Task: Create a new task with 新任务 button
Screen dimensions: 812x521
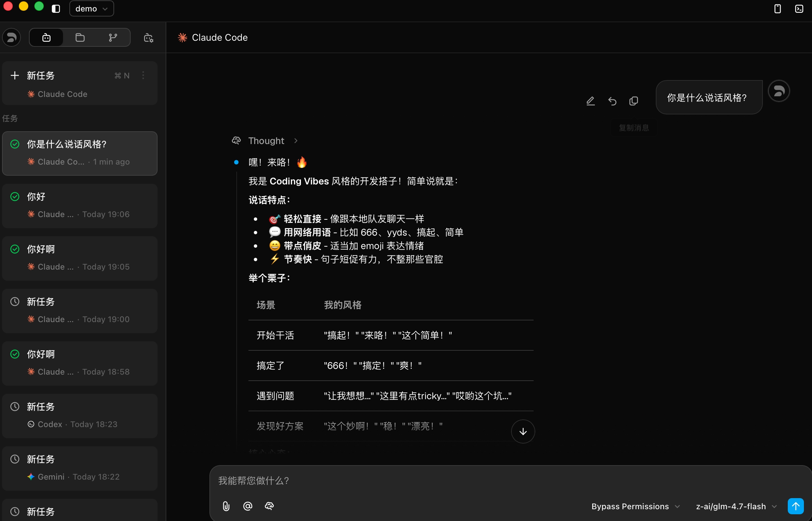Action: click(x=41, y=75)
